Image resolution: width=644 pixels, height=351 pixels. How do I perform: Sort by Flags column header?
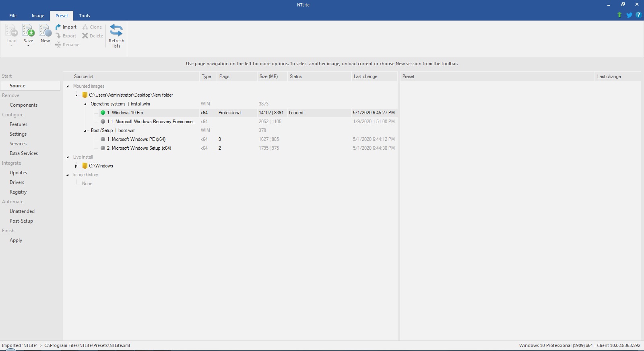[x=237, y=76]
